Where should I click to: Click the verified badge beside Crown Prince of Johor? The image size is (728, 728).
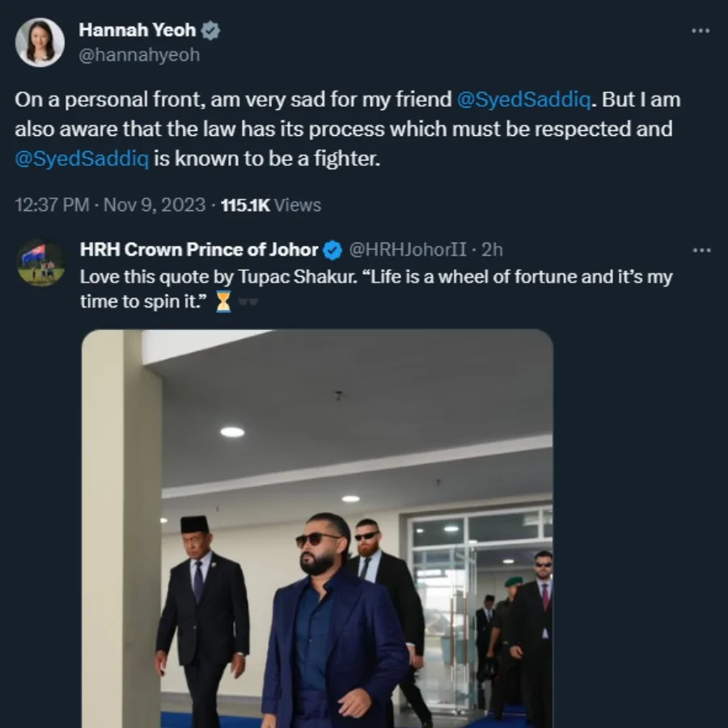332,250
